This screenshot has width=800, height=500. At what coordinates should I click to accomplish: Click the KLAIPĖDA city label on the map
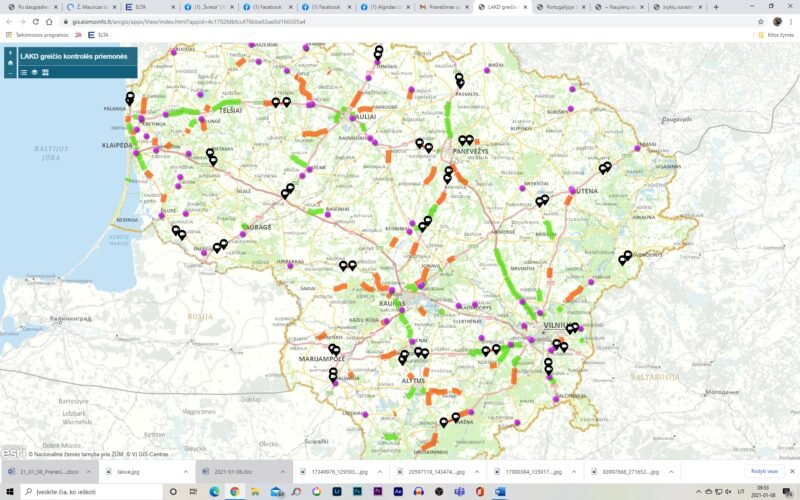tap(117, 145)
